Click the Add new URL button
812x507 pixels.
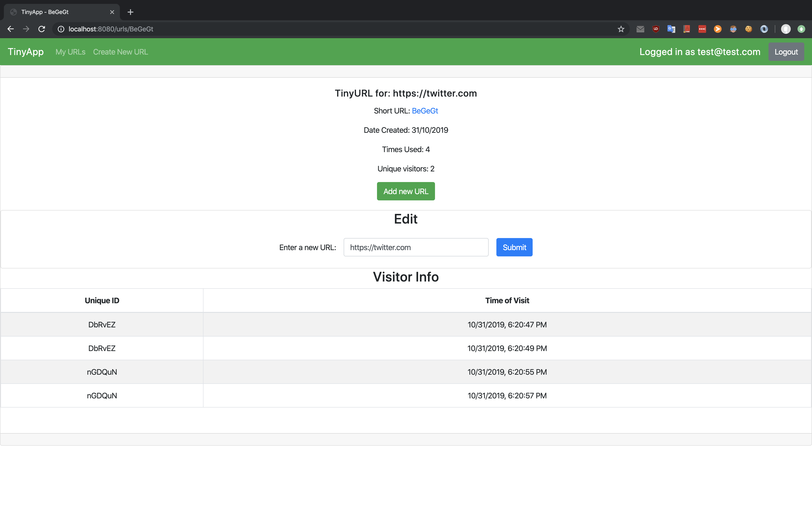tap(406, 191)
